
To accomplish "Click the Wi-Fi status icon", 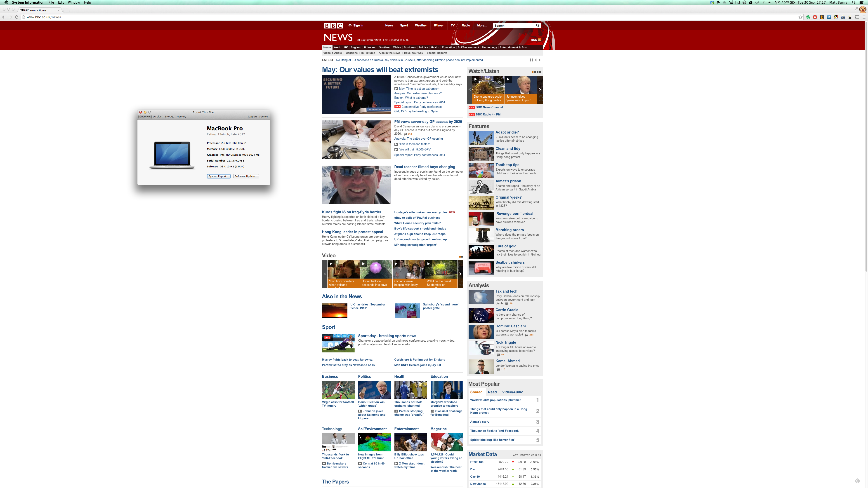I will (x=777, y=2).
